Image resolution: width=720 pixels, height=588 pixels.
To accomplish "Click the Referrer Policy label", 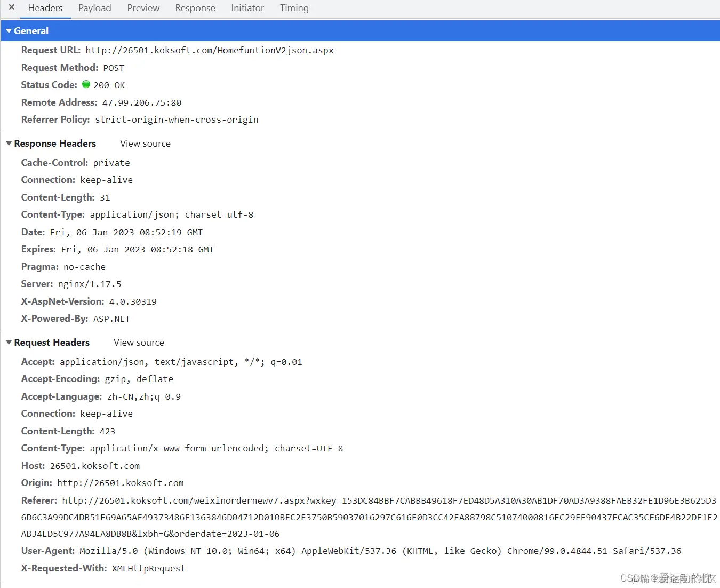I will click(x=55, y=120).
